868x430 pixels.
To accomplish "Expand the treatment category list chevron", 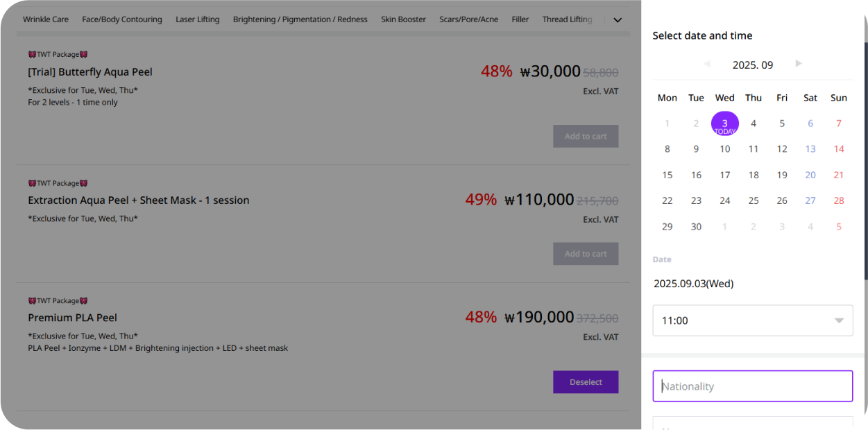I will [618, 20].
